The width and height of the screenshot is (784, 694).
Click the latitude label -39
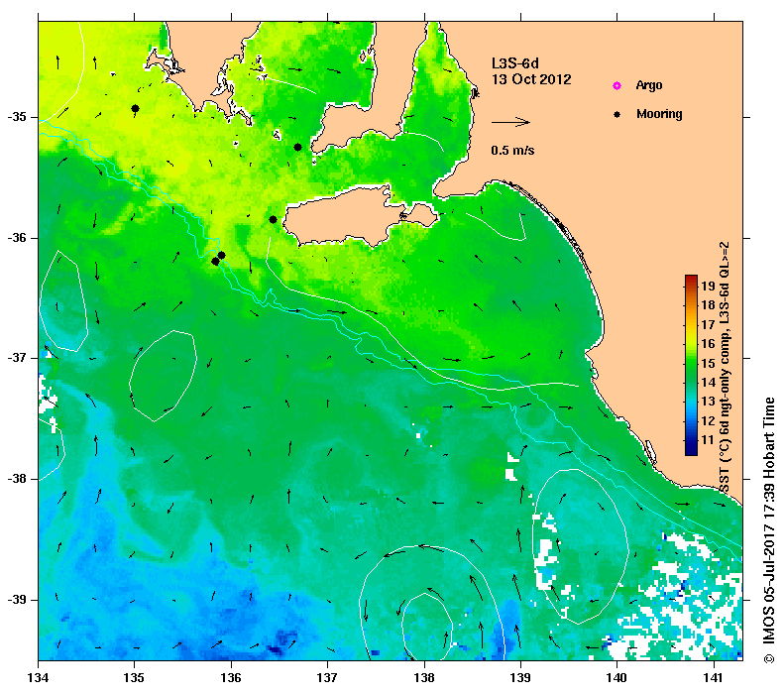[17, 600]
